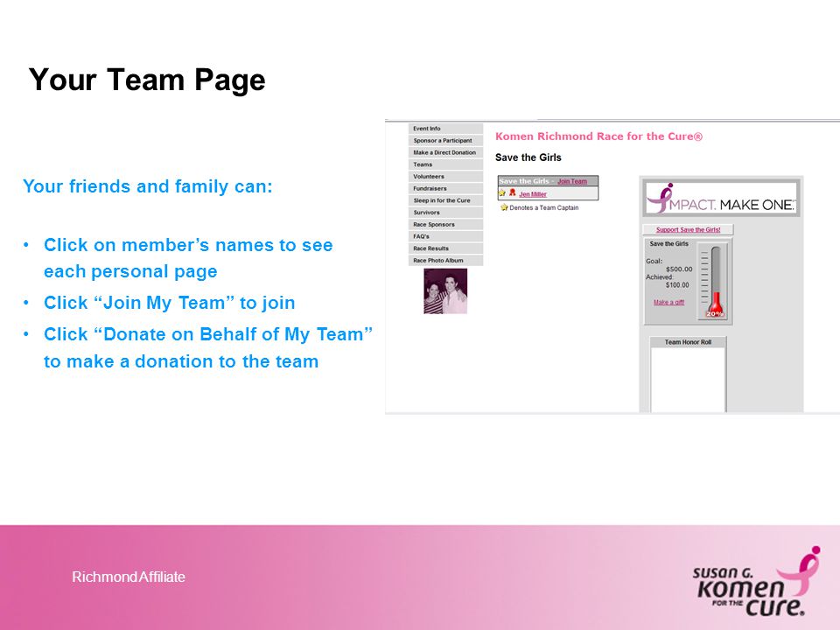Click the Join Team link
Viewport: 840px width, 630px height.
coord(572,181)
